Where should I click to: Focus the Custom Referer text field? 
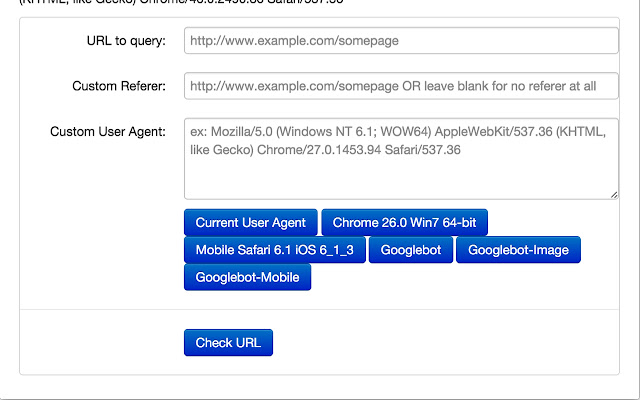[x=401, y=86]
